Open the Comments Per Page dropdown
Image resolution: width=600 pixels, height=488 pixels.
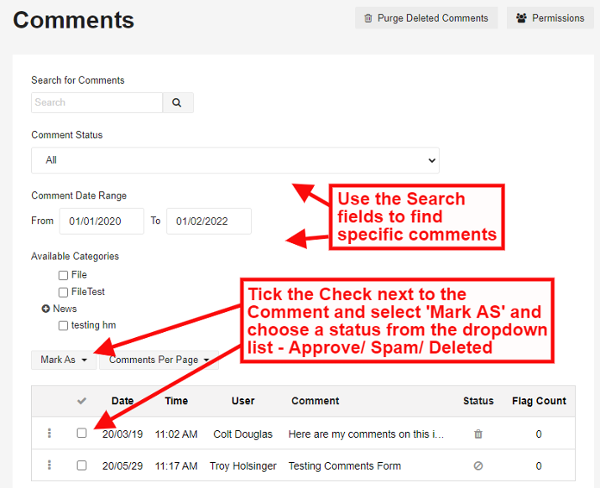tap(158, 359)
